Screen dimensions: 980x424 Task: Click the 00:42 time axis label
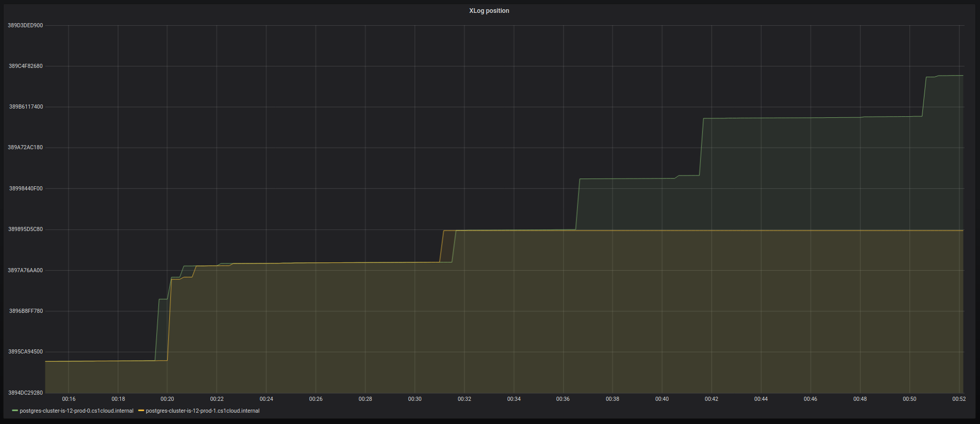pos(712,399)
